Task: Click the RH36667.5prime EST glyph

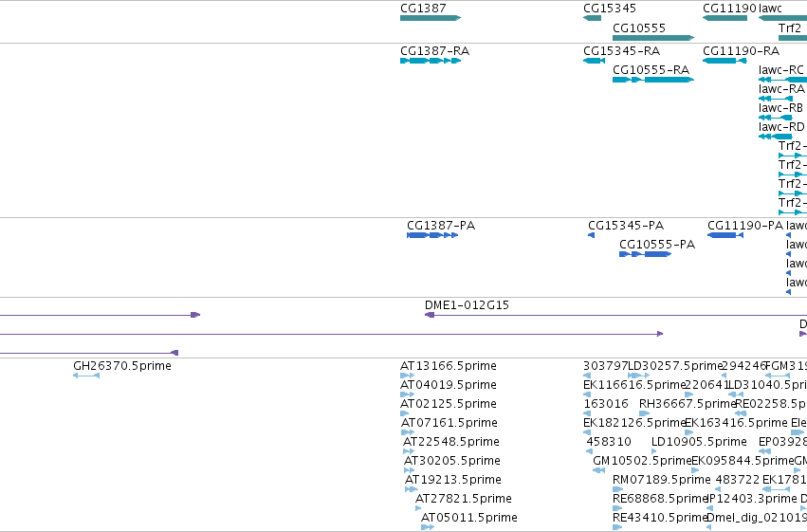Action: click(x=644, y=413)
